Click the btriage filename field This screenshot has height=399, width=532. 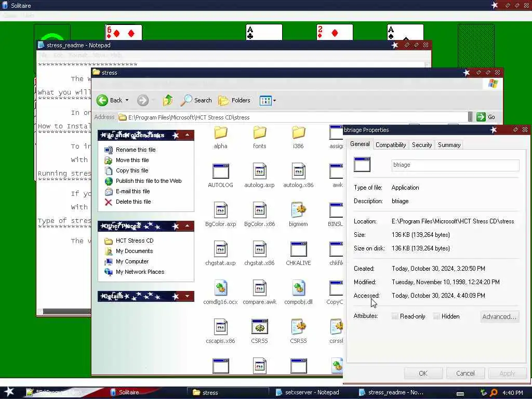click(x=455, y=165)
